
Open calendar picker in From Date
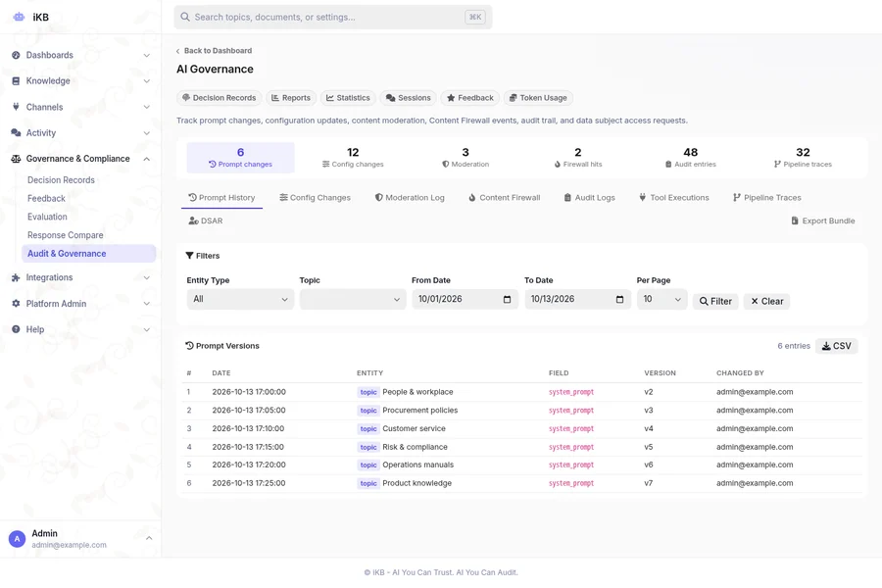pyautogui.click(x=507, y=299)
